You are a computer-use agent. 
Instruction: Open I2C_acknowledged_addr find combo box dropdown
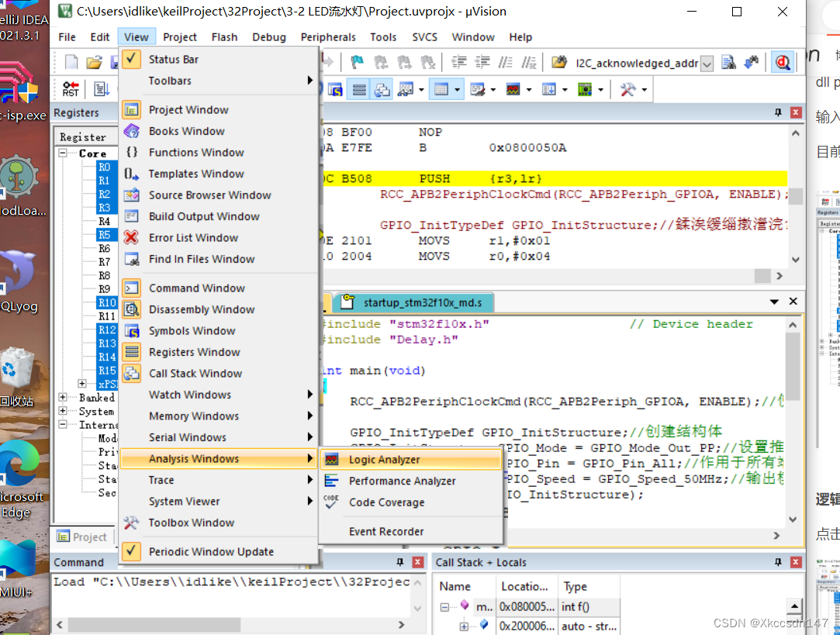(x=707, y=63)
